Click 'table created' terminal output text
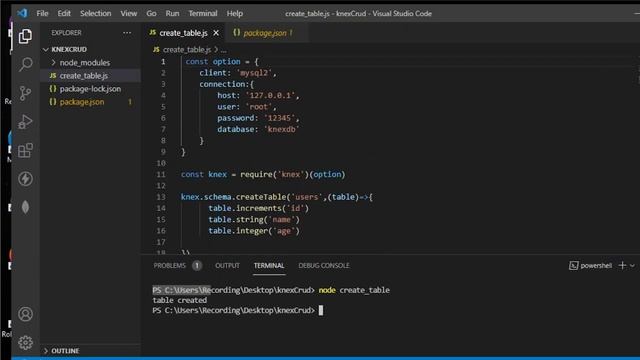The image size is (640, 360). (x=180, y=300)
